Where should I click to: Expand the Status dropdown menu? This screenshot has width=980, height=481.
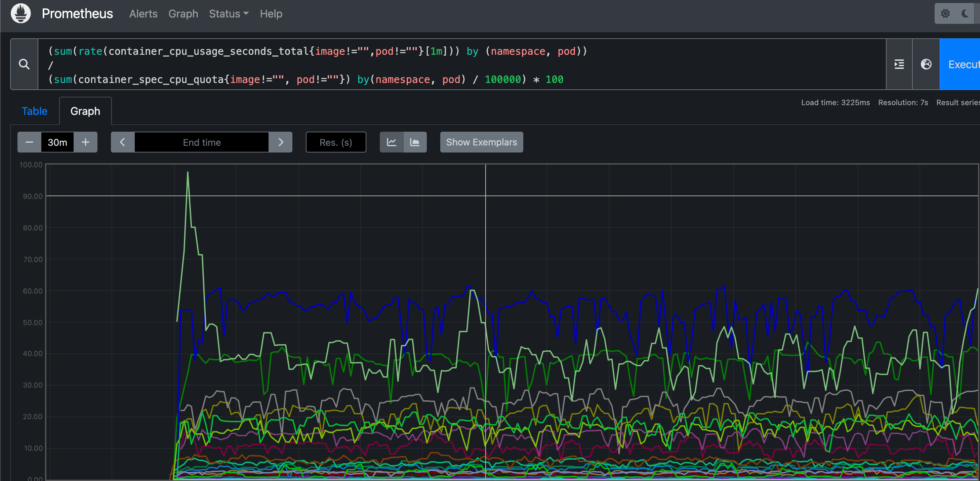pyautogui.click(x=229, y=14)
